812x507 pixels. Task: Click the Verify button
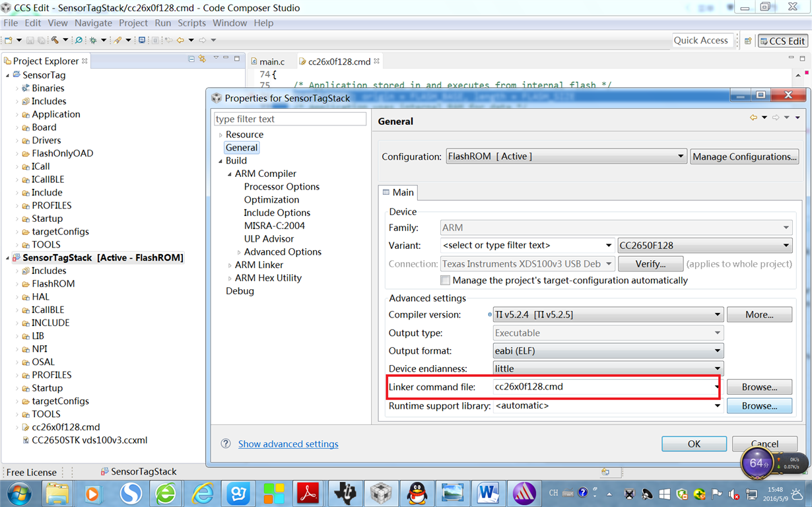[650, 263]
